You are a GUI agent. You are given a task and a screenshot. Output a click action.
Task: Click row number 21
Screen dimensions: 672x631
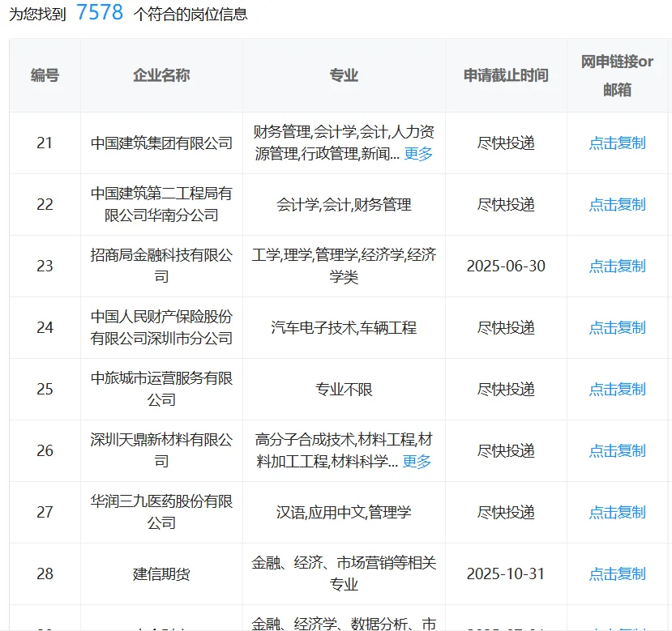(x=45, y=143)
